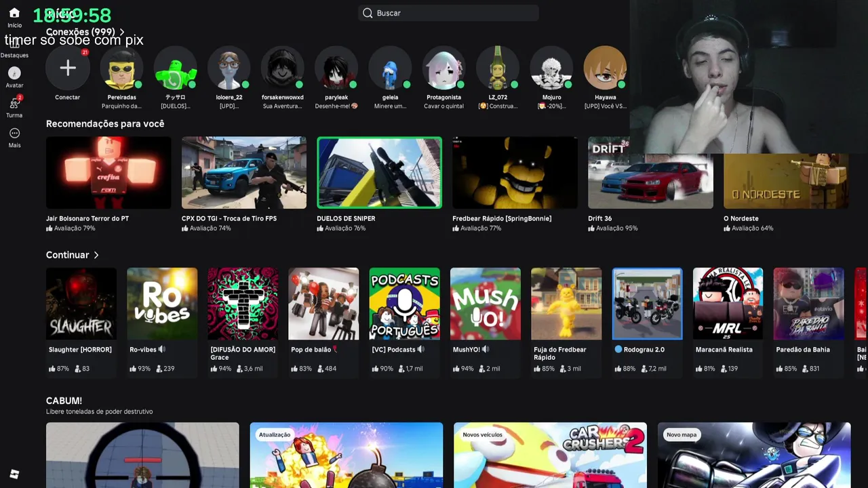Open Fuja do Fredbear Rápido tile
Viewport: 868px width, 488px height.
coord(566,304)
